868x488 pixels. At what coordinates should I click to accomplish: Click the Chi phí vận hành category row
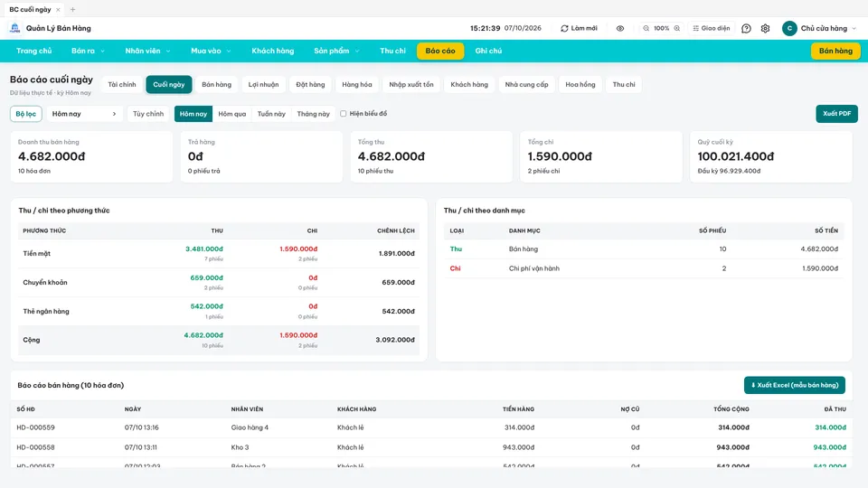click(644, 268)
